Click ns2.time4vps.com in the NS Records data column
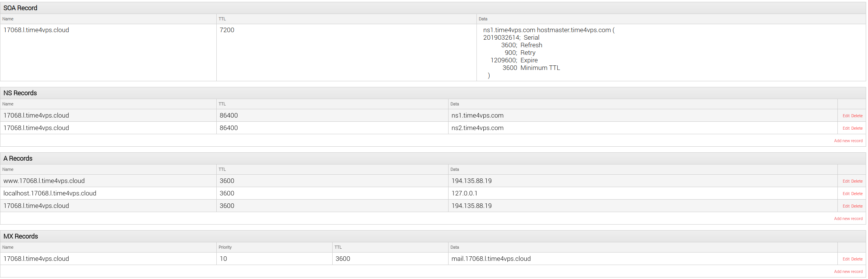The image size is (868, 279). coord(477,128)
